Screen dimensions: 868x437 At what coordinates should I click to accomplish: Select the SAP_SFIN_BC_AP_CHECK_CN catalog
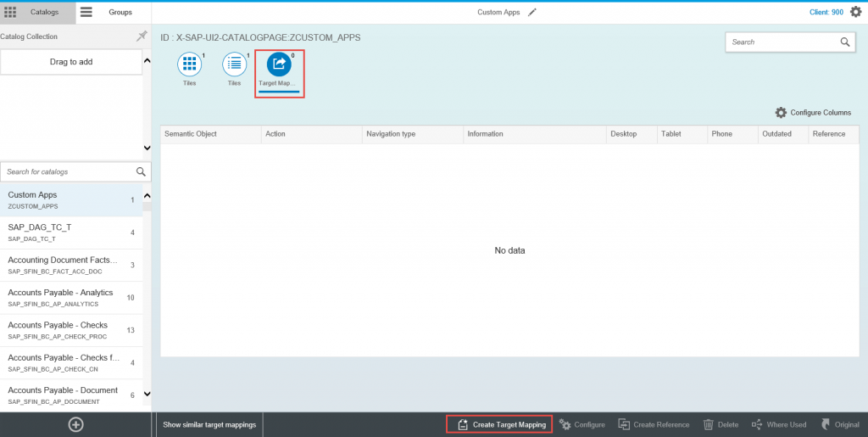[x=71, y=362]
